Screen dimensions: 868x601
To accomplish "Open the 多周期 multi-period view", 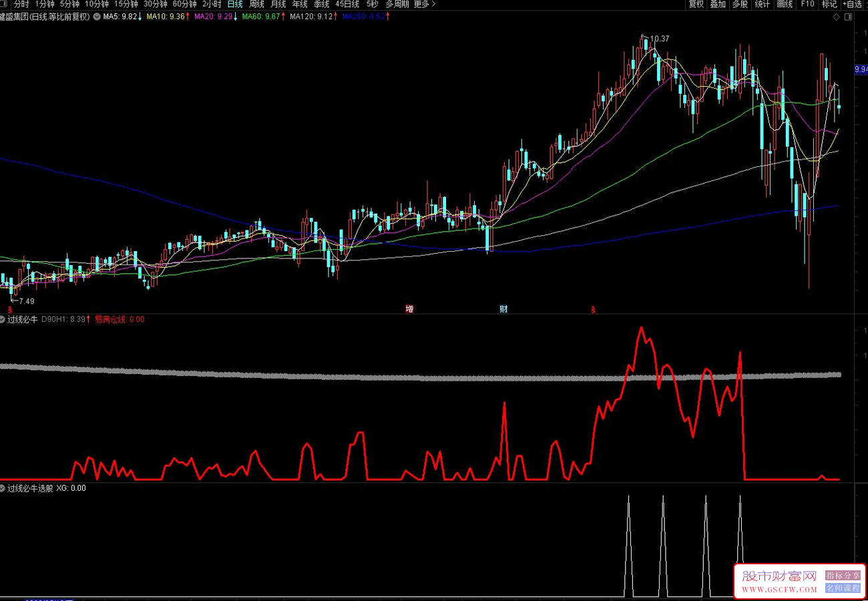I will (x=397, y=4).
